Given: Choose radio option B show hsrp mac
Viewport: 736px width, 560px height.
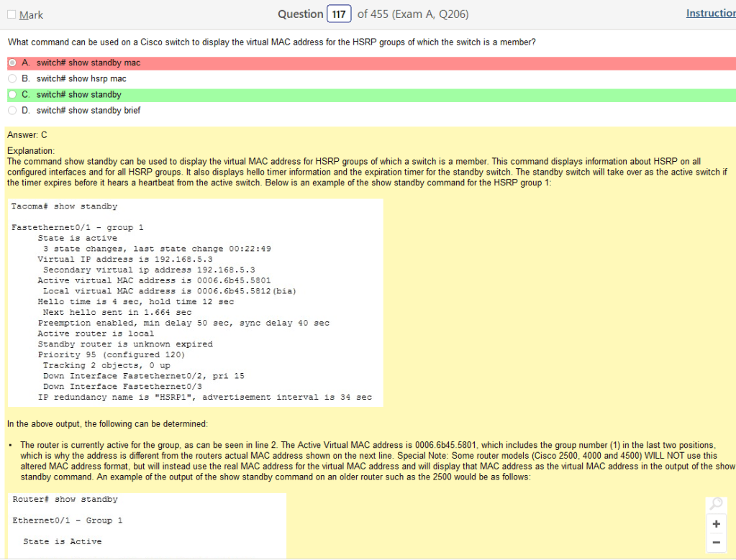Looking at the screenshot, I should [12, 79].
